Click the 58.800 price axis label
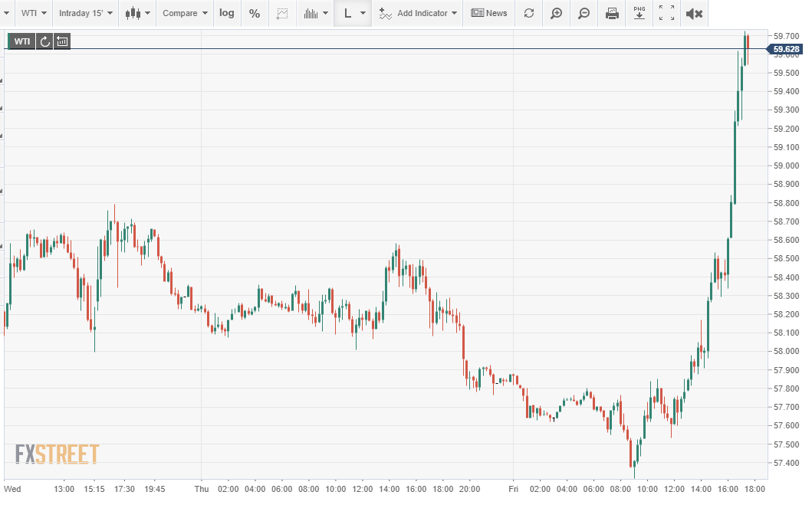 [x=786, y=203]
